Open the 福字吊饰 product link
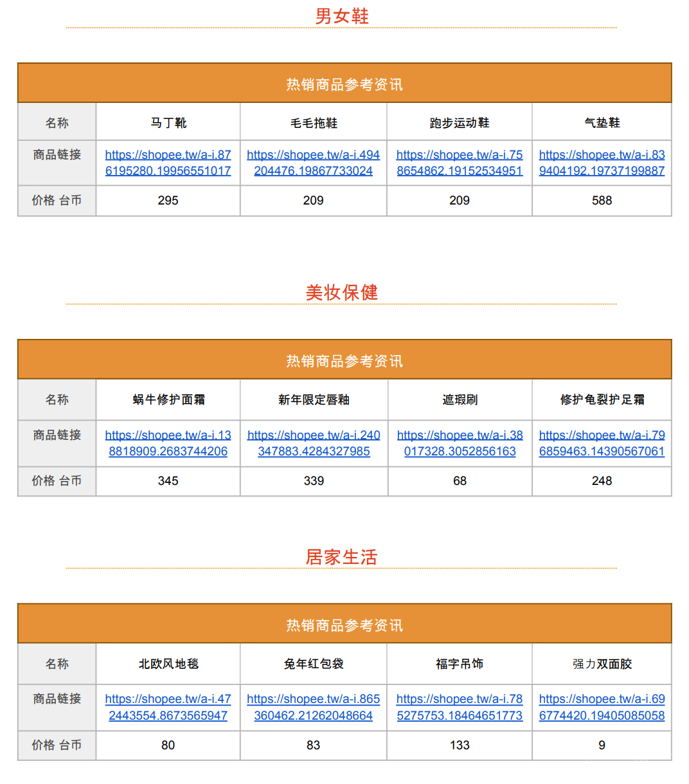 click(459, 707)
